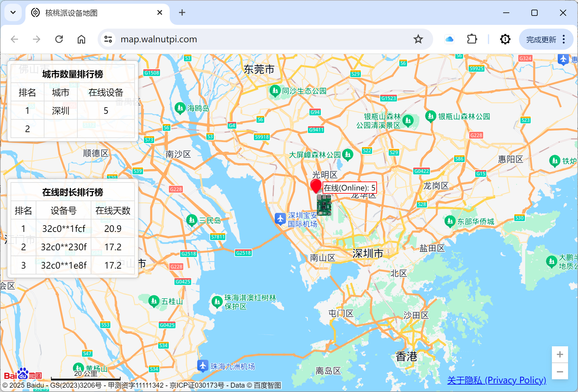The height and width of the screenshot is (392, 578).
Task: Click the 在线设备 column header
Action: tap(106, 92)
